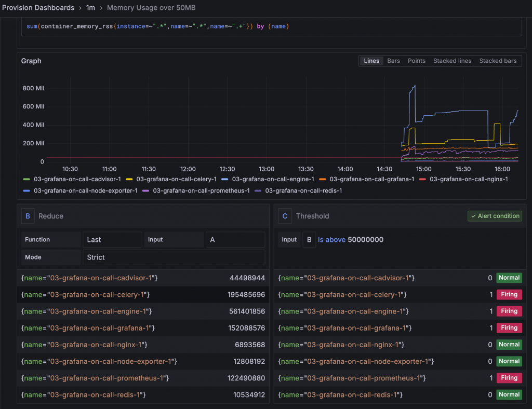
Task: Click reduce value 12808192 for node-exporter-1
Action: tap(249, 361)
